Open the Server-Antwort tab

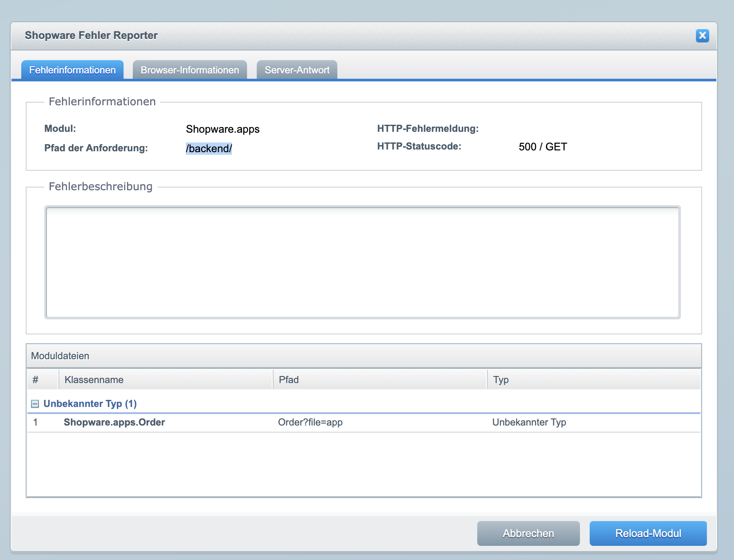click(297, 70)
